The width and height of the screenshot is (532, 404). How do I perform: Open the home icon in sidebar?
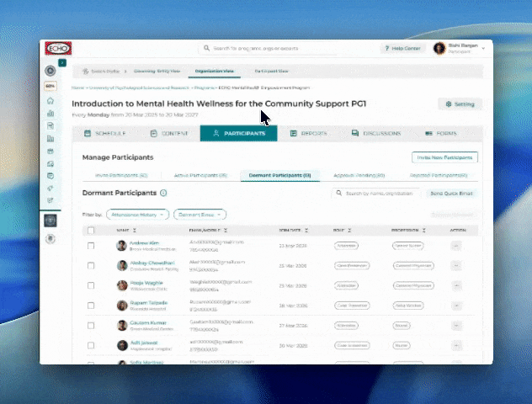[51, 101]
